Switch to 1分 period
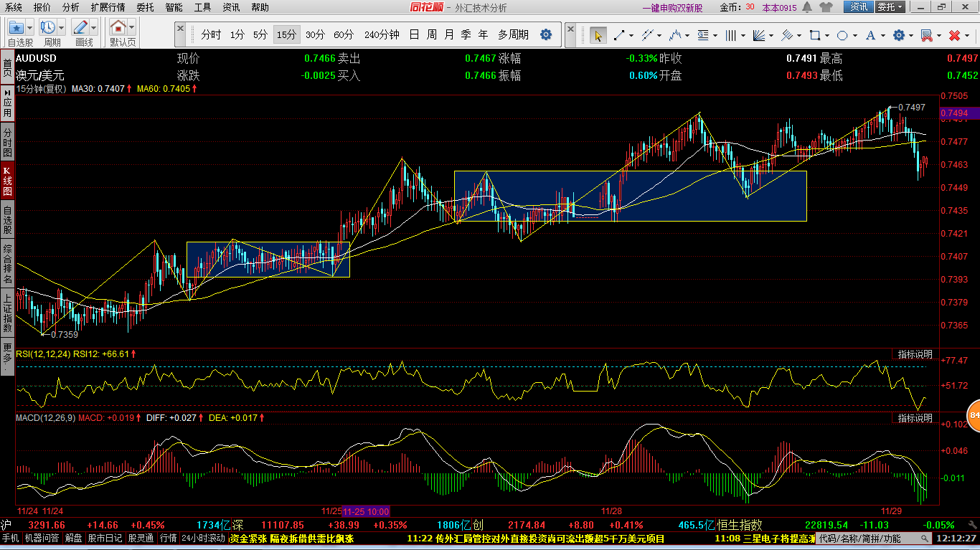980x550 pixels. pyautogui.click(x=237, y=34)
